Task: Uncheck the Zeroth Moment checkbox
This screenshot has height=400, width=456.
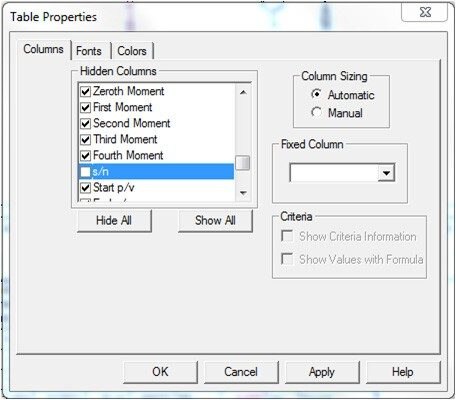Action: point(86,91)
